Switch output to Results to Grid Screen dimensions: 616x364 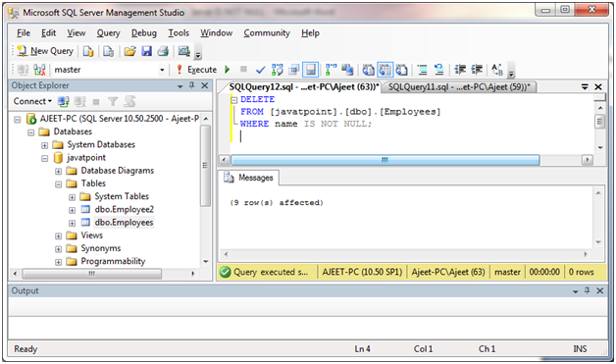coord(385,70)
